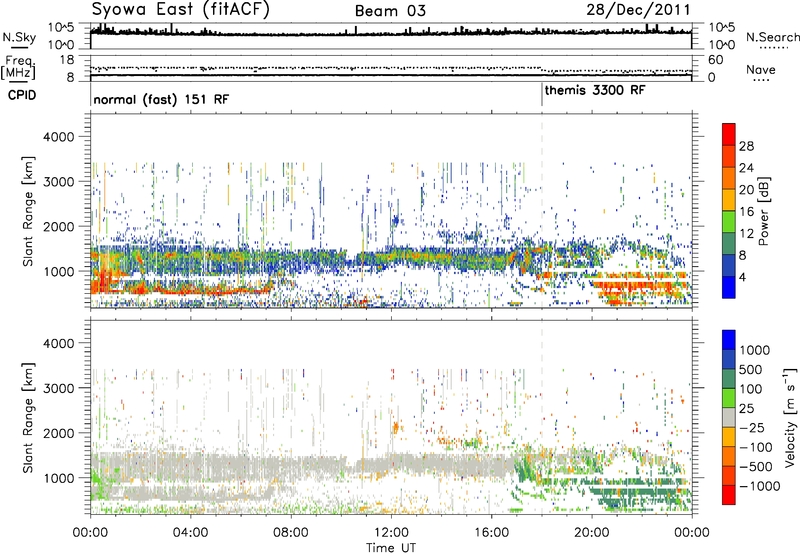Click the dashed CPID change marker in velocity panel
Image resolution: width=800 pixels, height=554 pixels.
pyautogui.click(x=542, y=418)
